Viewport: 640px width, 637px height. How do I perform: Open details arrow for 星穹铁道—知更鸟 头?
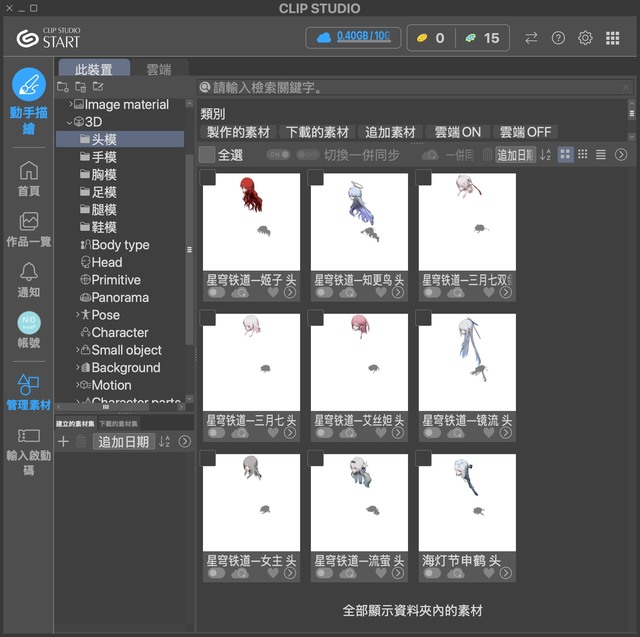[x=398, y=292]
